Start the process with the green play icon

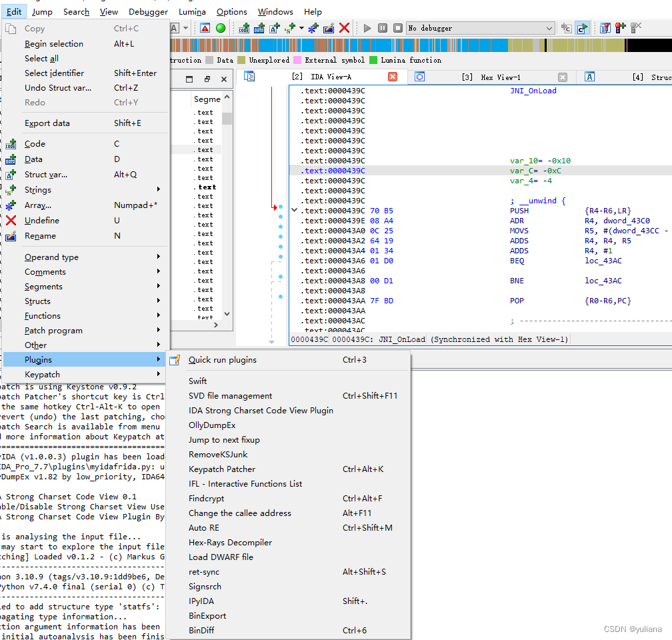(367, 27)
